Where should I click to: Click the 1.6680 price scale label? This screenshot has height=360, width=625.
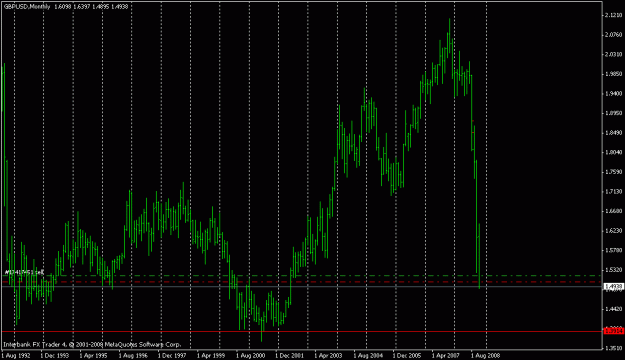coord(613,211)
